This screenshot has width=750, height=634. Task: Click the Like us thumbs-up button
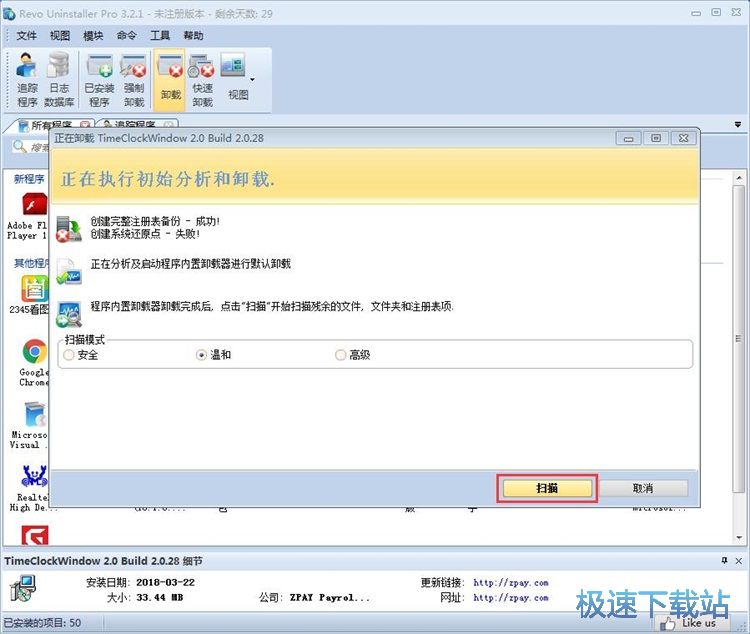[x=692, y=623]
